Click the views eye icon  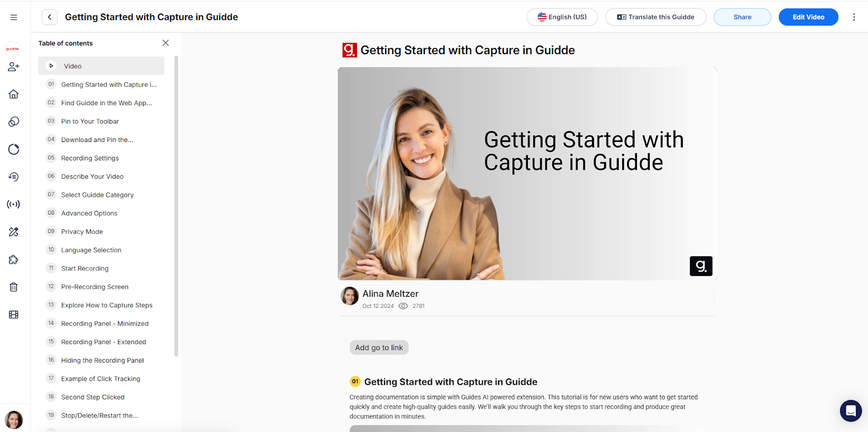[403, 306]
